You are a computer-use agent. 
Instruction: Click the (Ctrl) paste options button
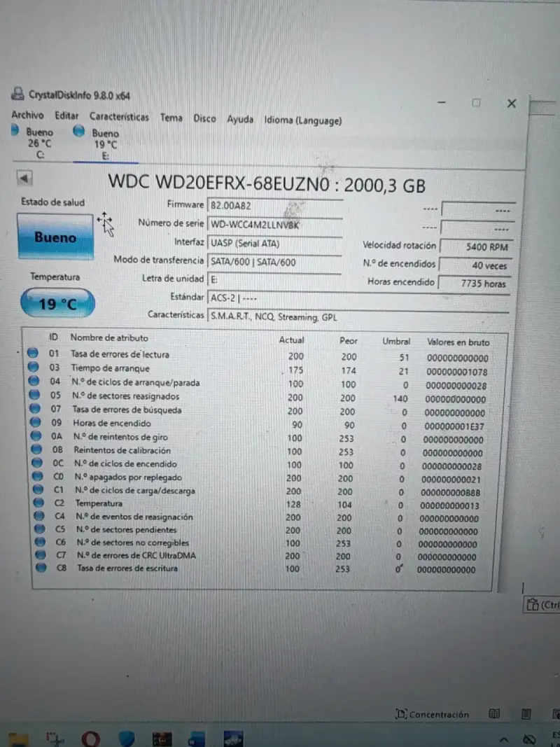[x=542, y=605]
